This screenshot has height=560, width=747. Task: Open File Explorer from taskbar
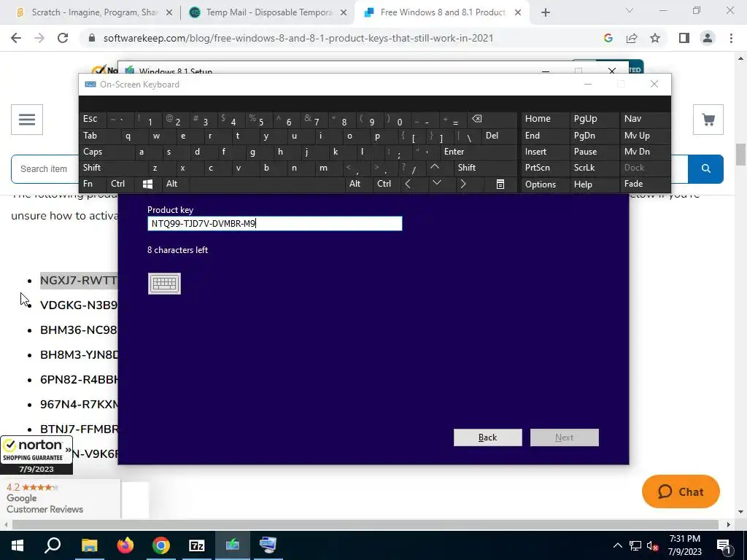[89, 545]
